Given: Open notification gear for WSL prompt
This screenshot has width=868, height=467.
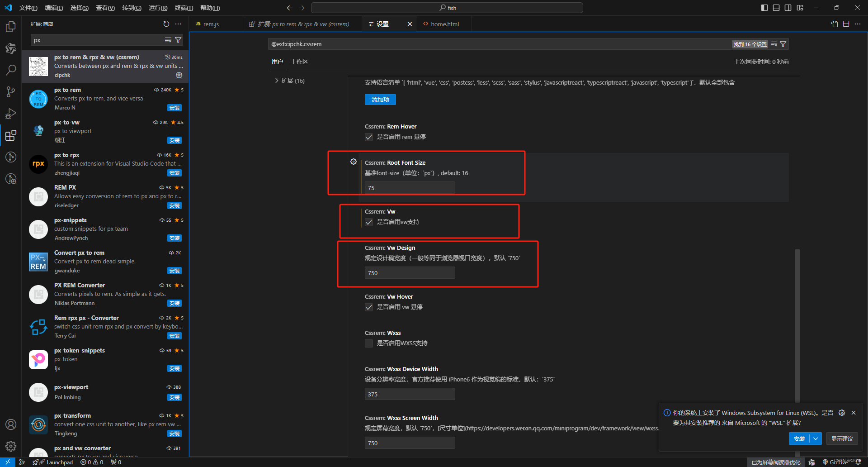Looking at the screenshot, I should [842, 413].
